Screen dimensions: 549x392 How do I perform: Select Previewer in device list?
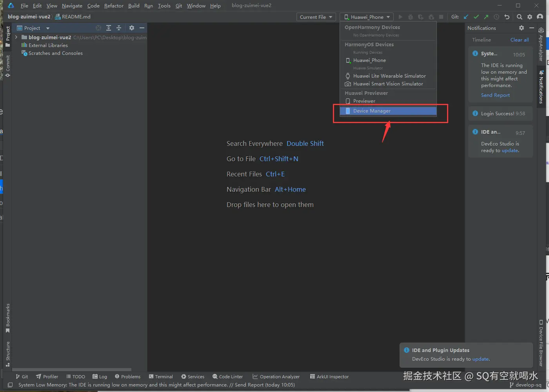(x=388, y=101)
